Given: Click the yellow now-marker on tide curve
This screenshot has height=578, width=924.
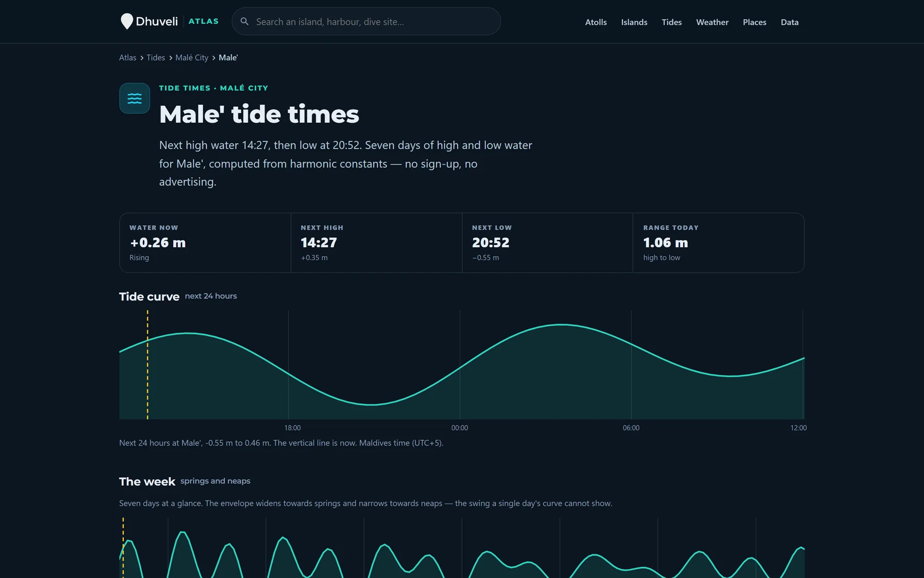Looking at the screenshot, I should tap(147, 365).
